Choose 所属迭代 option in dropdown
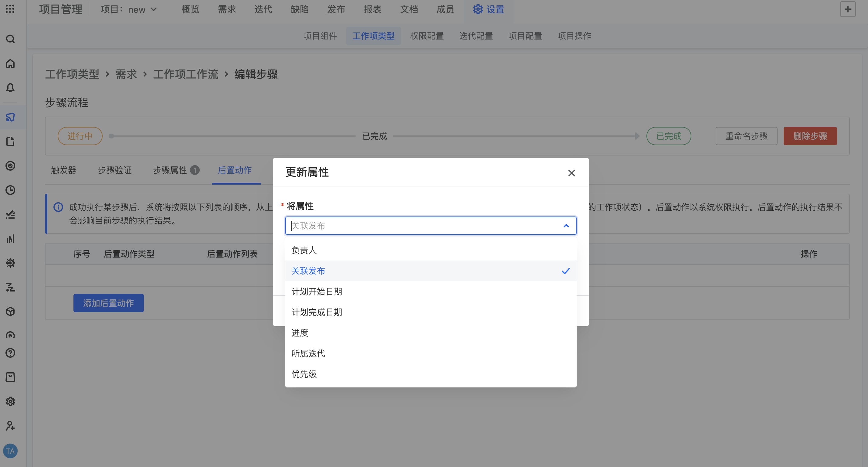 coord(431,353)
